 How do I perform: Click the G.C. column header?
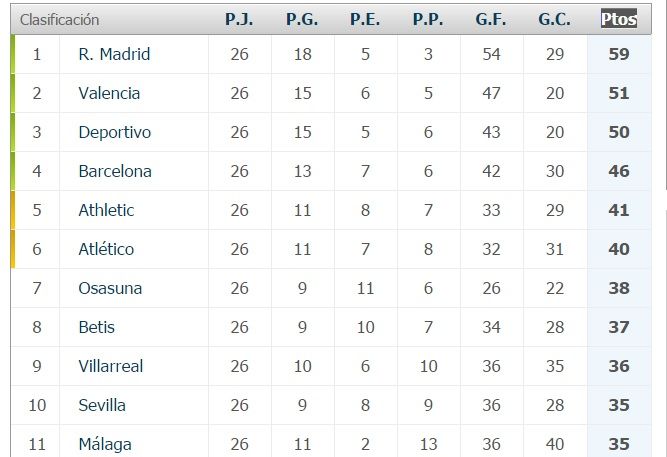(554, 19)
